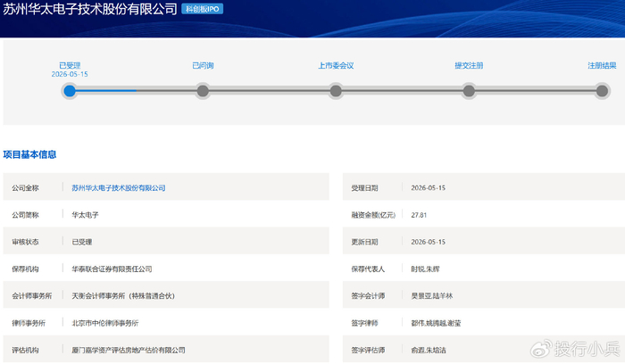This screenshot has width=625, height=364.
Task: Click the 注册结果 stage label
Action: [602, 65]
